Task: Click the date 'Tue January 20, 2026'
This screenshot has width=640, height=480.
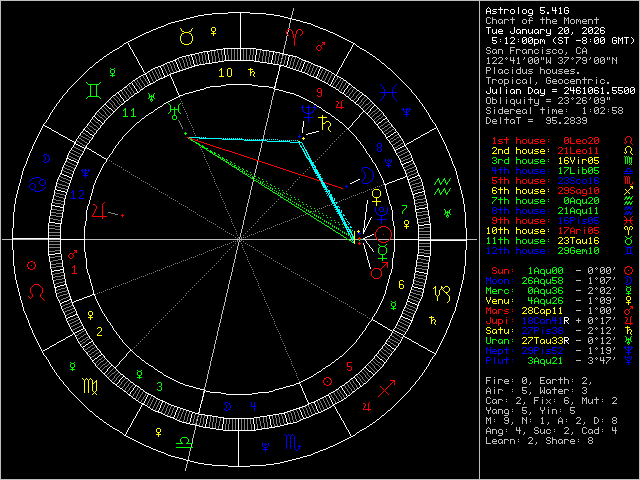Action: click(545, 31)
